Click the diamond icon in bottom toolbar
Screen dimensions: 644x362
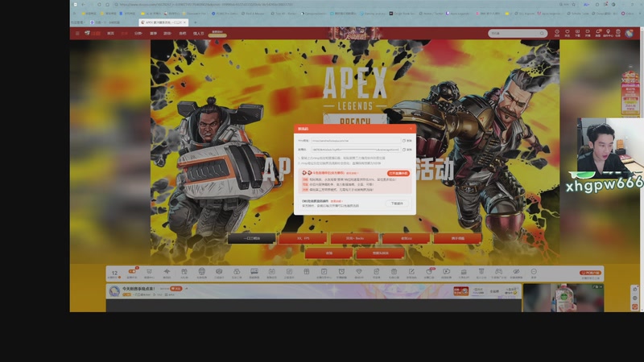tap(358, 273)
